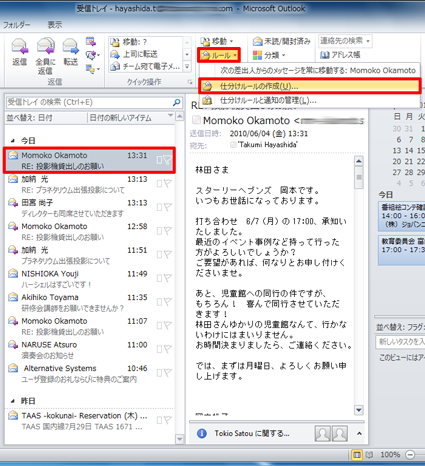The height and width of the screenshot is (466, 425).
Task: Expand the people pane with the chevron
Action: pos(359,434)
